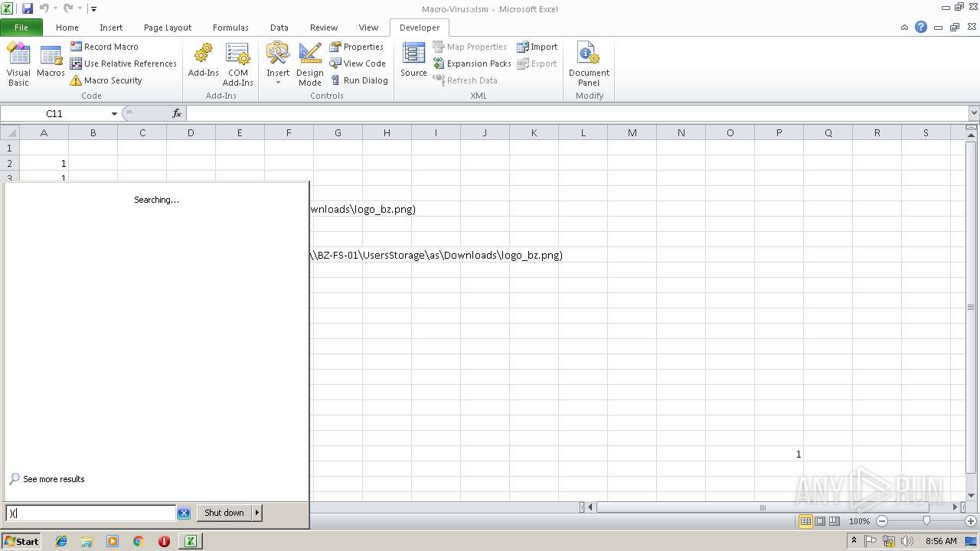The image size is (980, 551).
Task: Click the Start button
Action: click(21, 541)
